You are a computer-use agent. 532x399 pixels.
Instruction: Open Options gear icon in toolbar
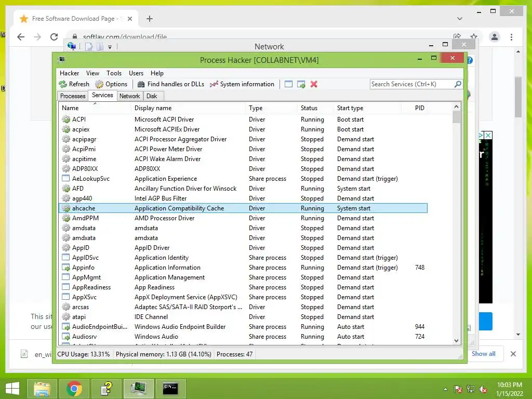pos(99,84)
